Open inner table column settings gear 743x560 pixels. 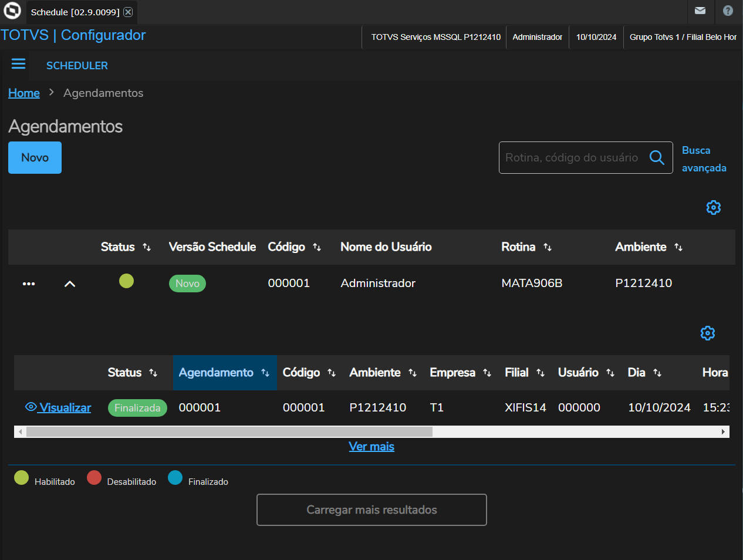point(707,333)
